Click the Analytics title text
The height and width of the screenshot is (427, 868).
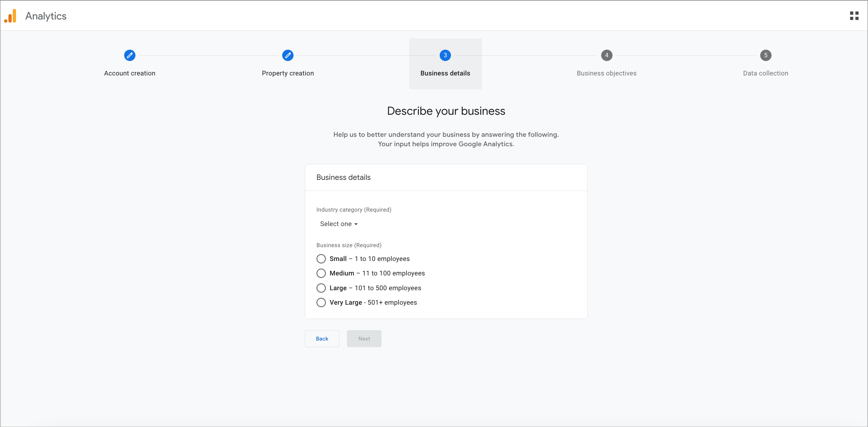point(46,16)
